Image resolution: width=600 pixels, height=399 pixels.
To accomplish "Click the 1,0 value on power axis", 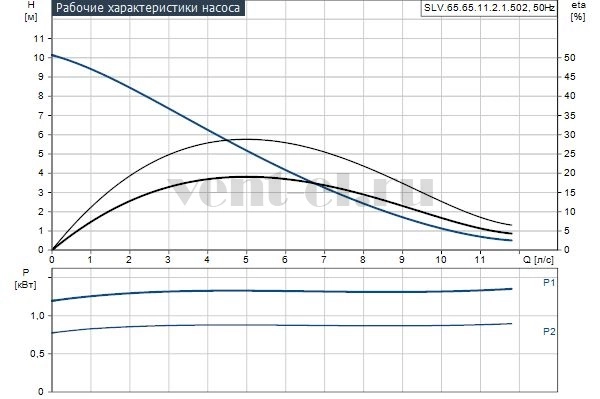I will pyautogui.click(x=38, y=316).
